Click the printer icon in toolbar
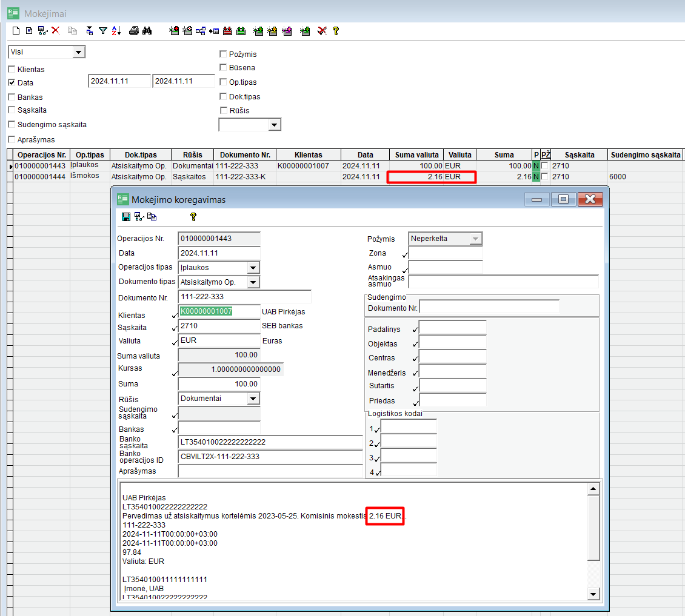 click(134, 31)
